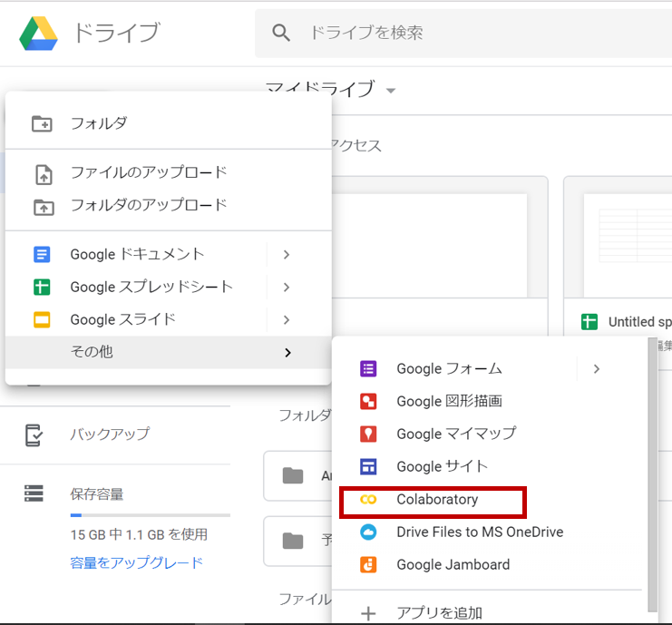Click the purple Google Forms icon
This screenshot has height=625, width=672.
[x=368, y=368]
